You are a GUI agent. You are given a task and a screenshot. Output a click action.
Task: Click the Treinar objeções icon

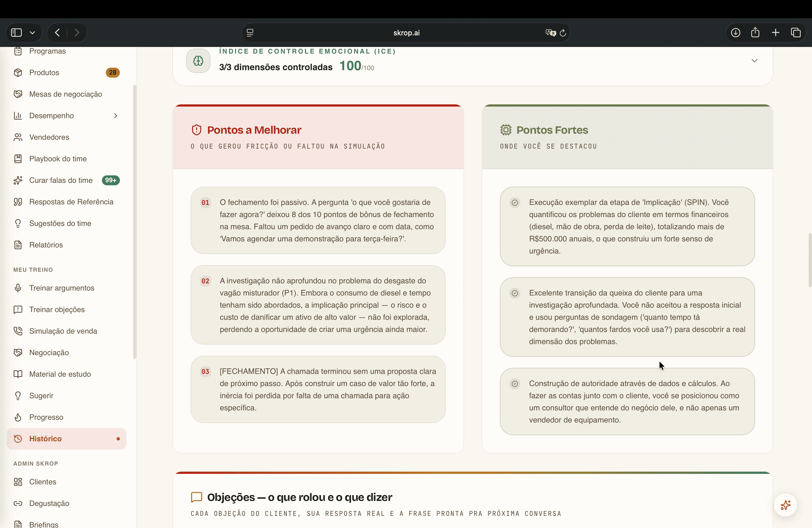point(18,309)
